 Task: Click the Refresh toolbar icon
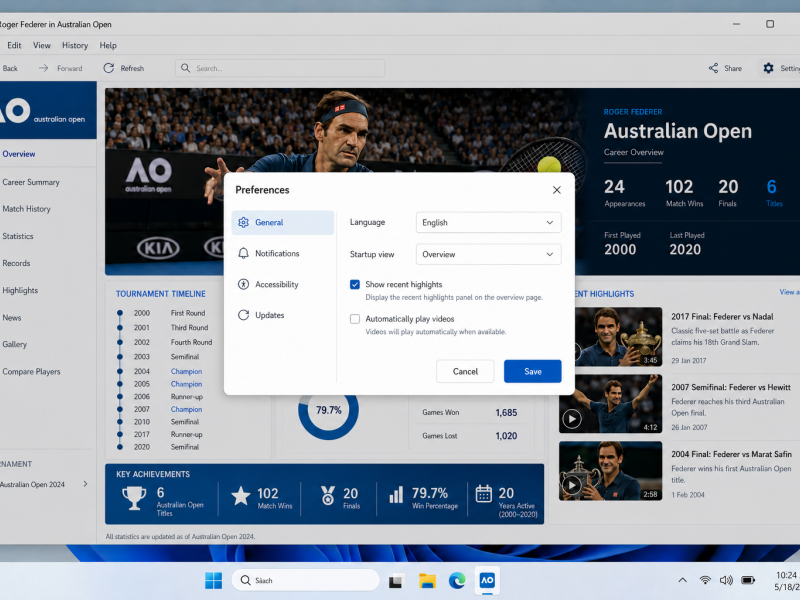click(109, 68)
